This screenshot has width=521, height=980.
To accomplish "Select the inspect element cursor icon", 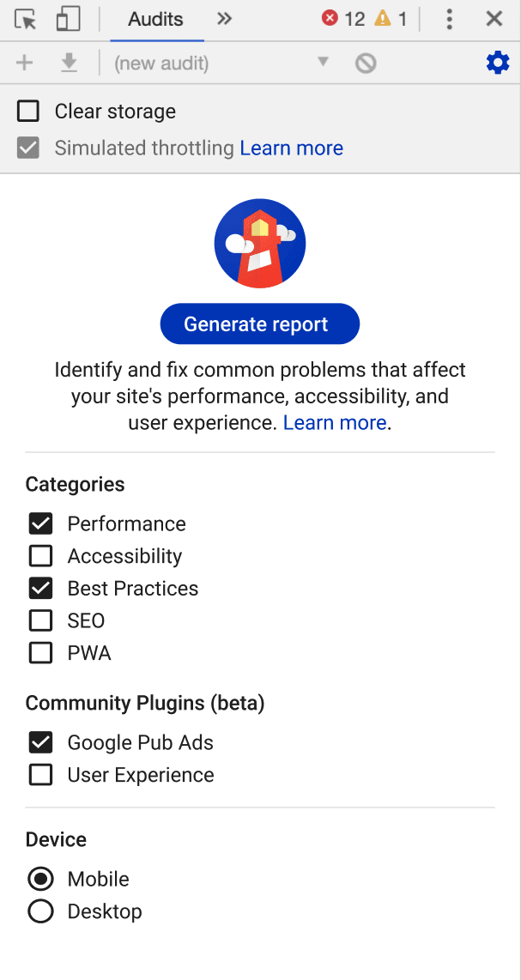I will click(25, 19).
